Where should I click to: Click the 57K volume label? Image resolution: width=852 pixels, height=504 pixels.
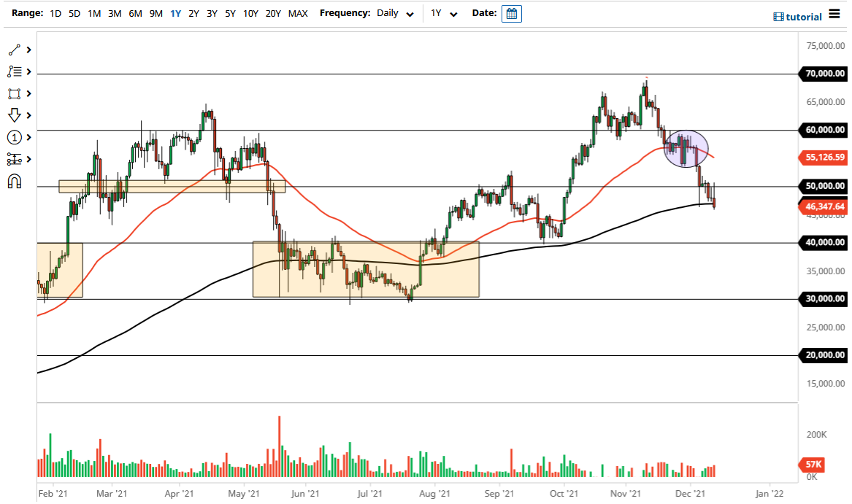(810, 464)
